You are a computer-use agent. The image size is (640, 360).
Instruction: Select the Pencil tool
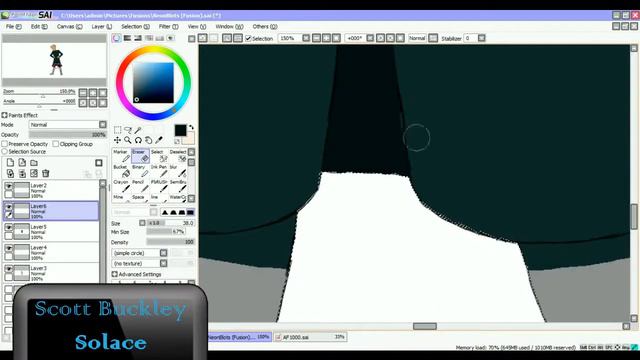point(140,186)
